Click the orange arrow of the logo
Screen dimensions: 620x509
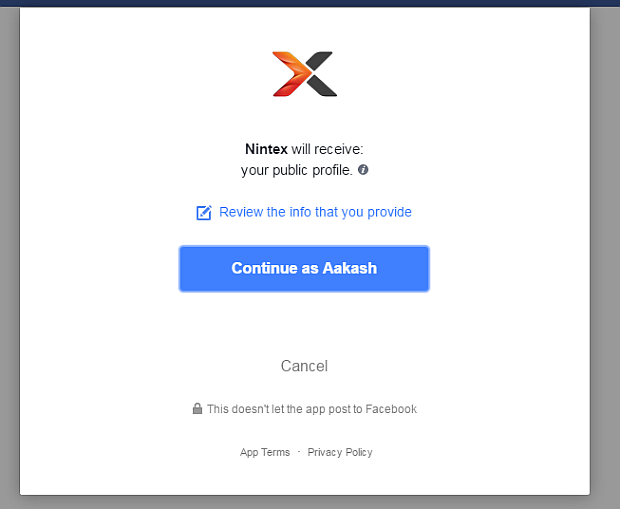point(289,74)
